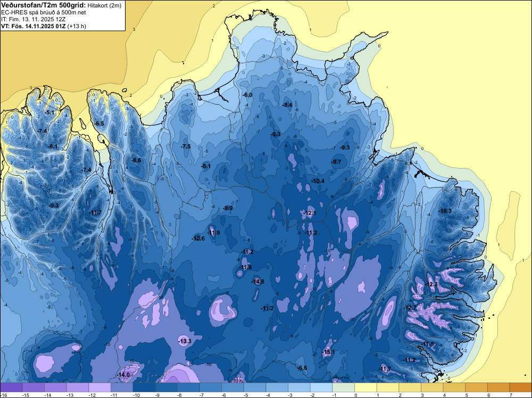The height and width of the screenshot is (398, 532).
Task: Click the "VT: Fös. 14.11.2025 01Z" valid-time line
Action: click(34, 26)
